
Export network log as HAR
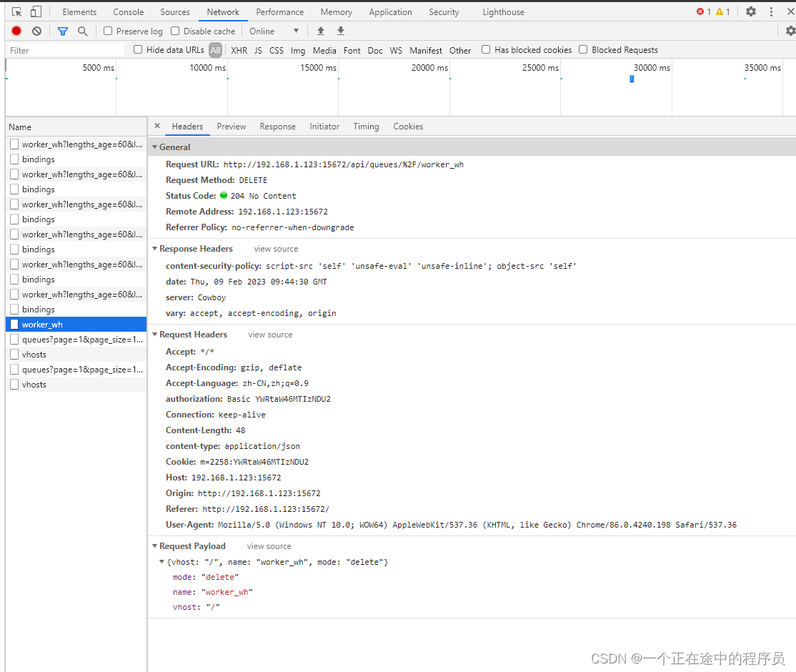pyautogui.click(x=341, y=31)
